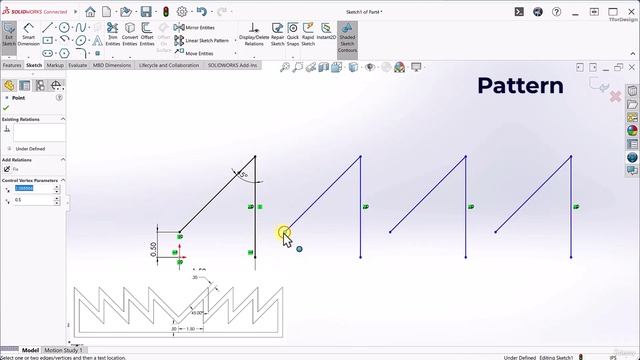The height and width of the screenshot is (360, 640).
Task: Click Repair Sketch
Action: [277, 34]
